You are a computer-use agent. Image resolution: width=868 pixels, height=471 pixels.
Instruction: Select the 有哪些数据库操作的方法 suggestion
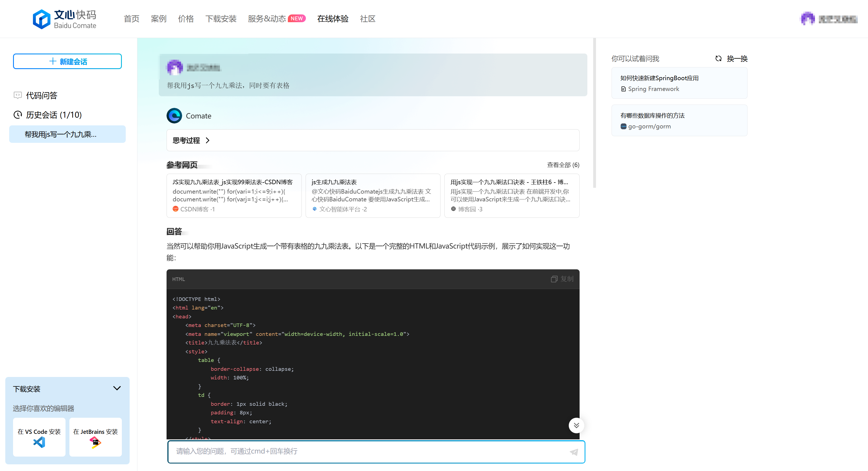click(x=679, y=121)
